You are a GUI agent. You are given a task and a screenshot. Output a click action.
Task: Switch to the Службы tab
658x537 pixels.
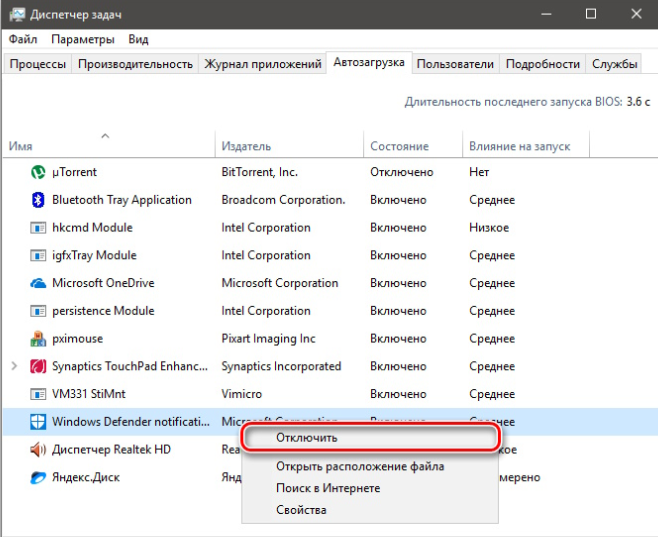(614, 64)
